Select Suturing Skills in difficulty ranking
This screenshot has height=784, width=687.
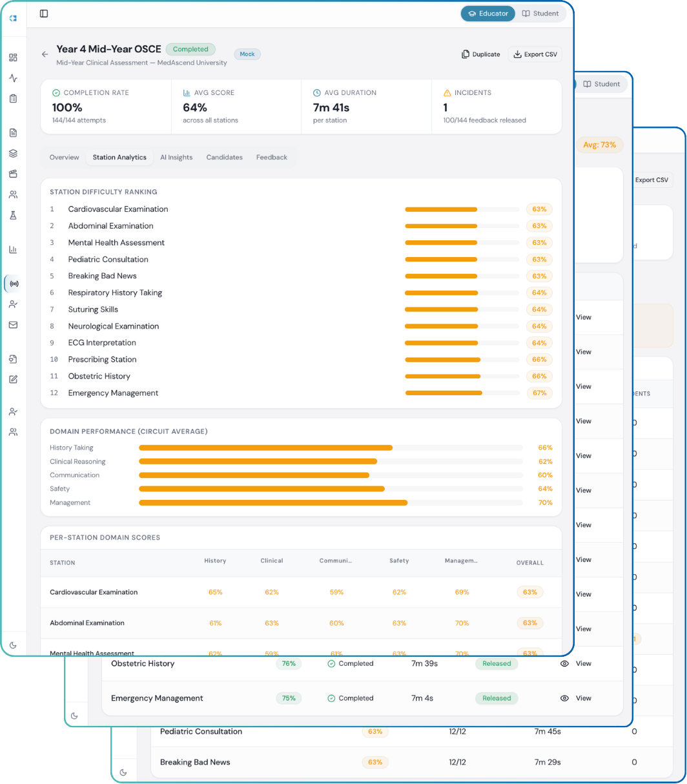click(93, 309)
